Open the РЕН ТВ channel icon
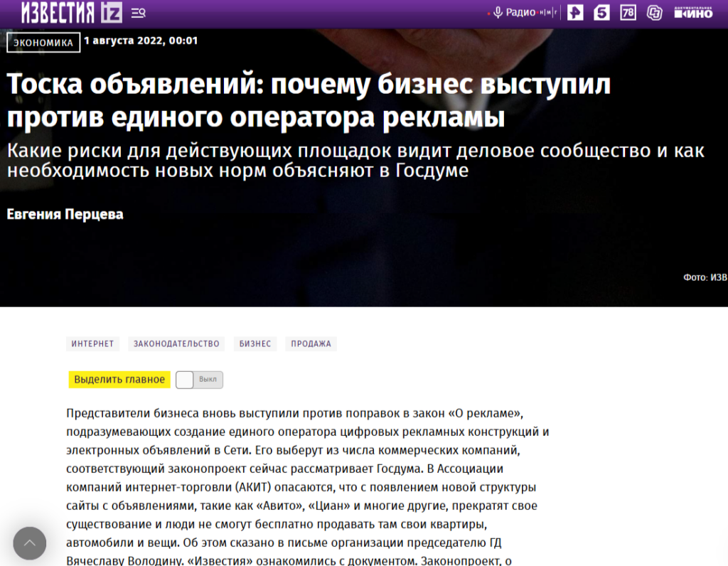 [x=574, y=12]
